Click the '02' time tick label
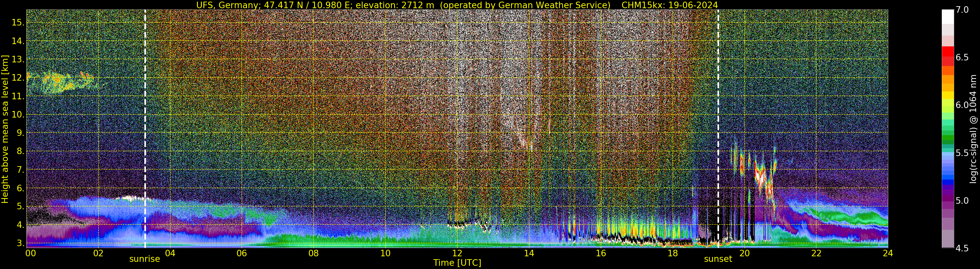The width and height of the screenshot is (980, 269). (x=98, y=253)
